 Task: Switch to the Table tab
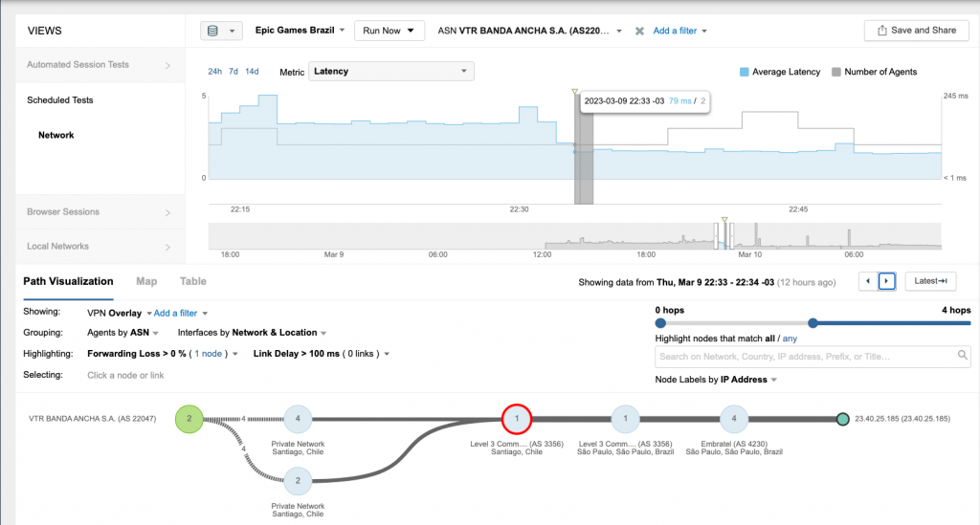(193, 281)
